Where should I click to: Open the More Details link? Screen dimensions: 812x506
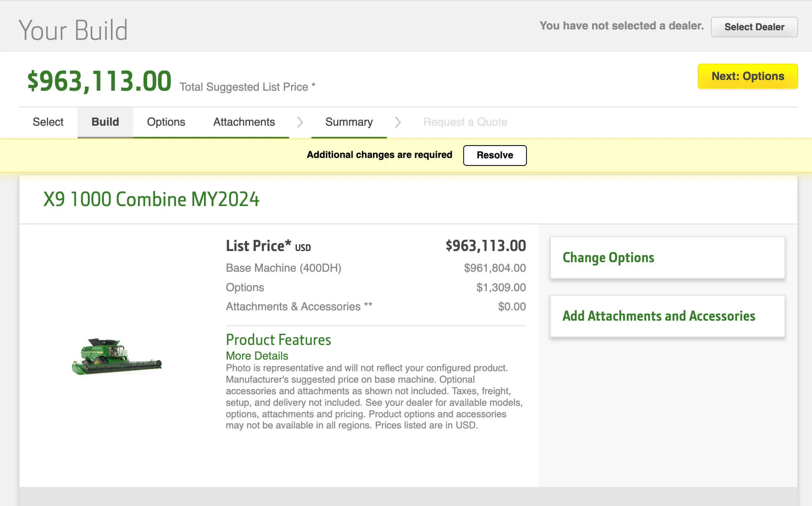(x=257, y=356)
